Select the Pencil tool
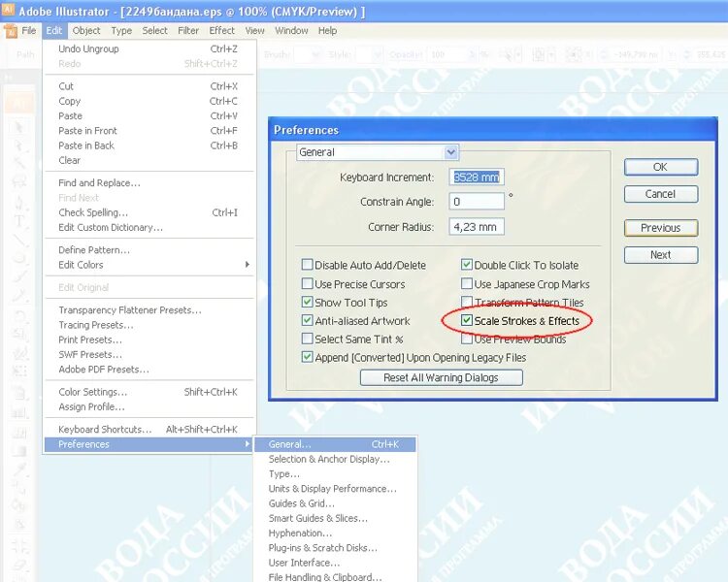 (19, 295)
